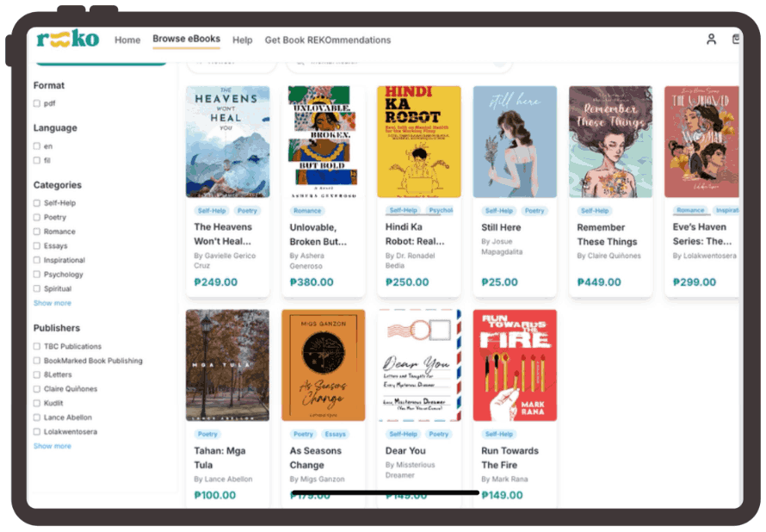Filter by Kudlit publisher
766x532 pixels.
37,403
